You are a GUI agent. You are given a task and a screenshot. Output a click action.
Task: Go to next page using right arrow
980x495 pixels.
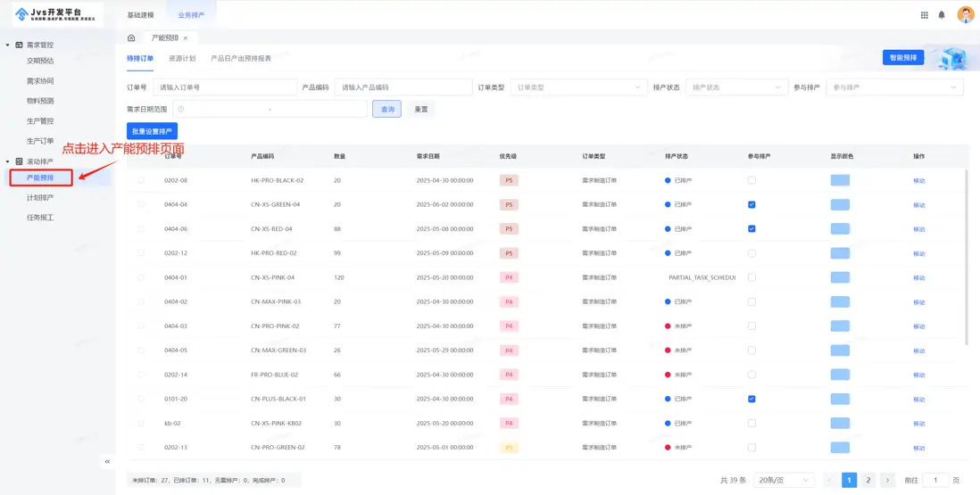[887, 480]
